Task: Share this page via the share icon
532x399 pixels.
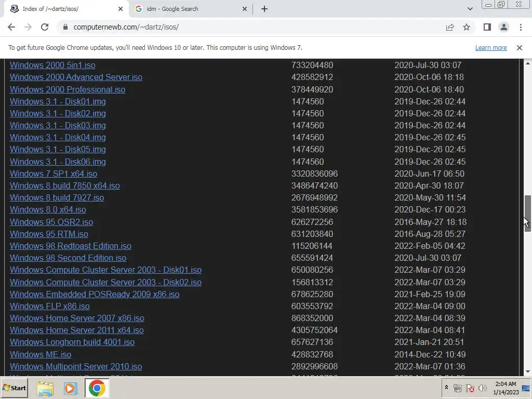Action: tap(450, 27)
